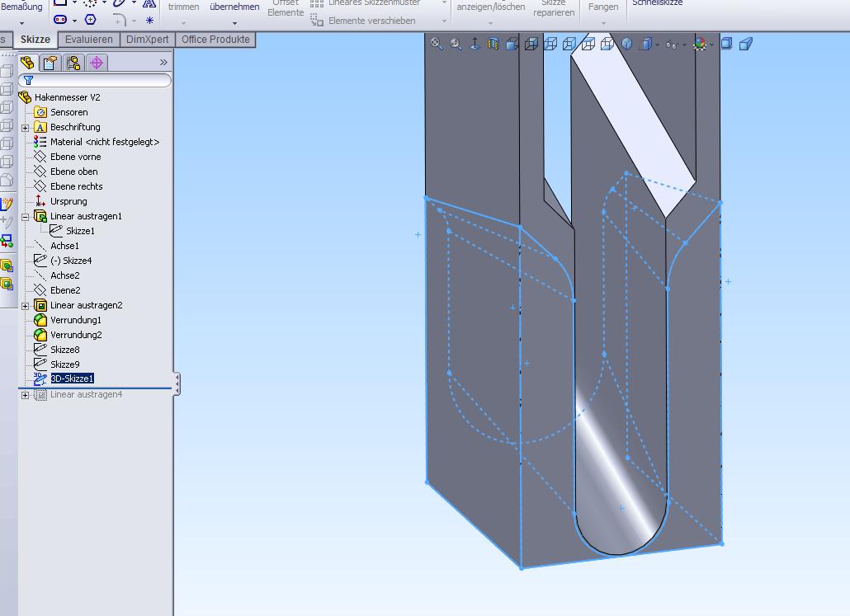Click the edit appearance color ball icon
This screenshot has height=616, width=850.
tap(700, 44)
